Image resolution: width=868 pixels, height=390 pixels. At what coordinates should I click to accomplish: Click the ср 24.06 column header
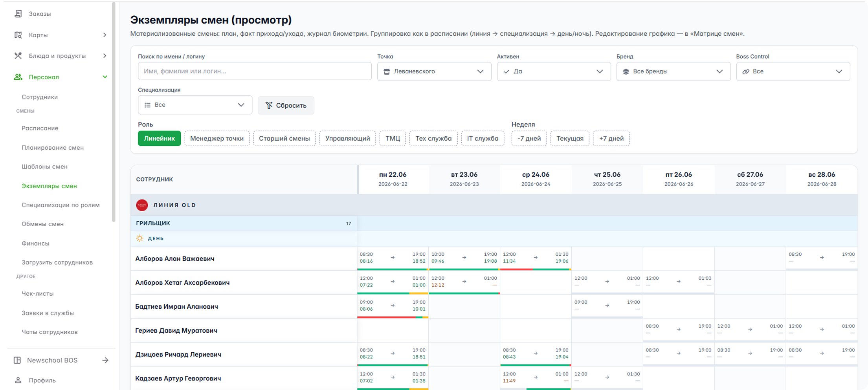(536, 179)
